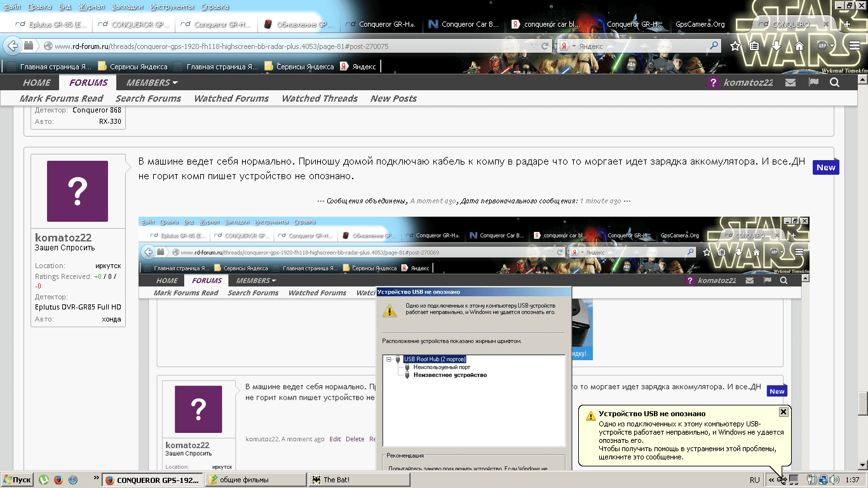Bookmark this page with the star icon
The width and height of the screenshot is (868, 488).
click(735, 46)
